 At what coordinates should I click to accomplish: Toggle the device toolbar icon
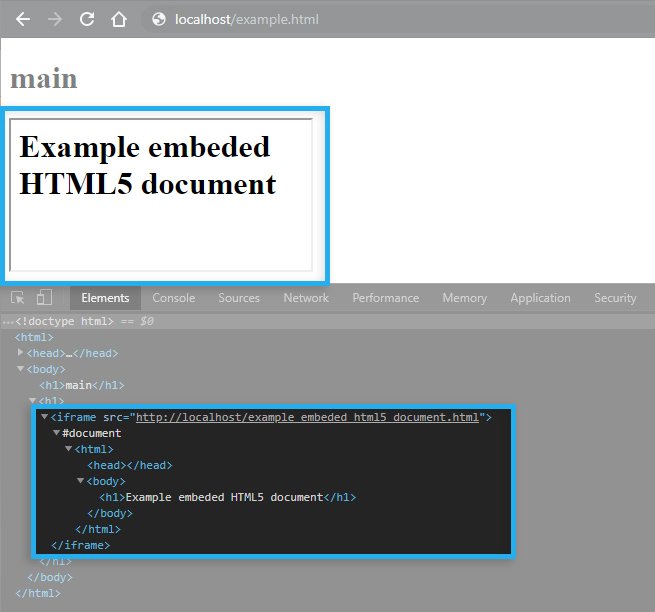[x=44, y=298]
